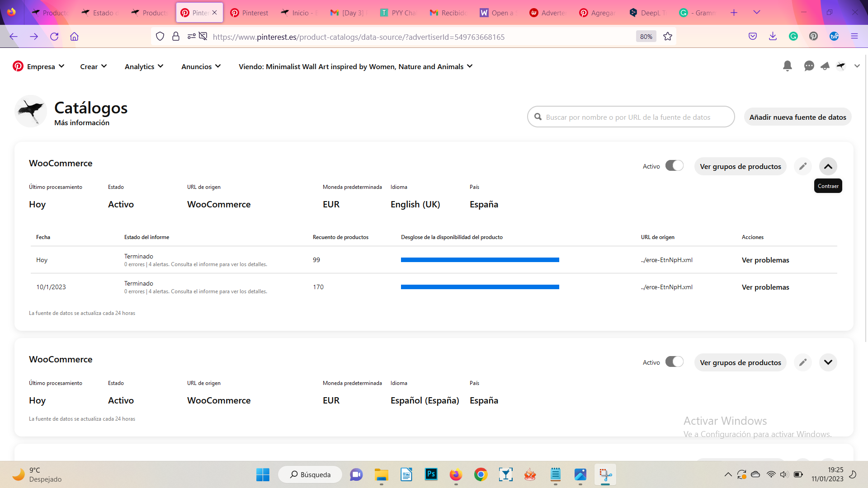Image resolution: width=868 pixels, height=488 pixels.
Task: Expand the Español WooCommerce catalog panel
Action: (828, 362)
